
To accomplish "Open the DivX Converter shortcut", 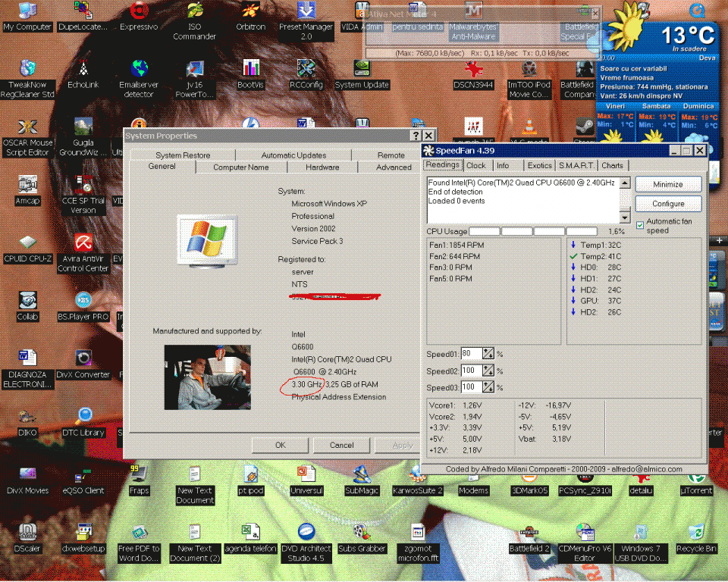I will [83, 365].
